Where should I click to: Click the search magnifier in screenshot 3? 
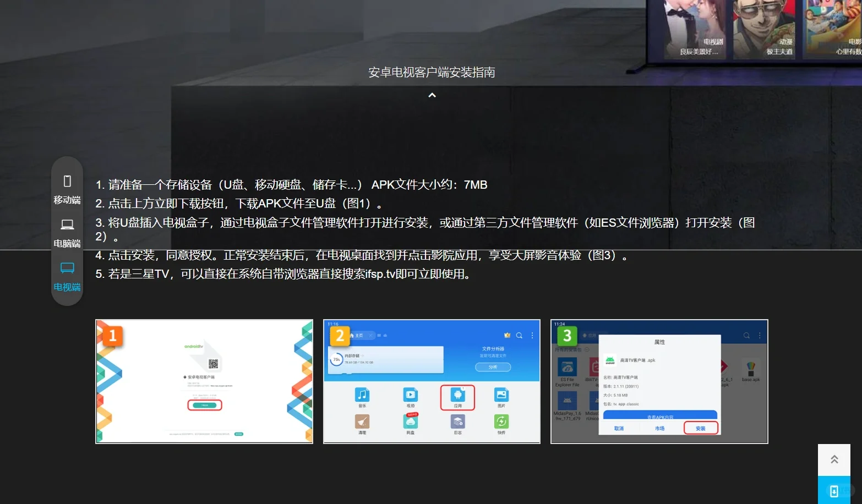746,336
